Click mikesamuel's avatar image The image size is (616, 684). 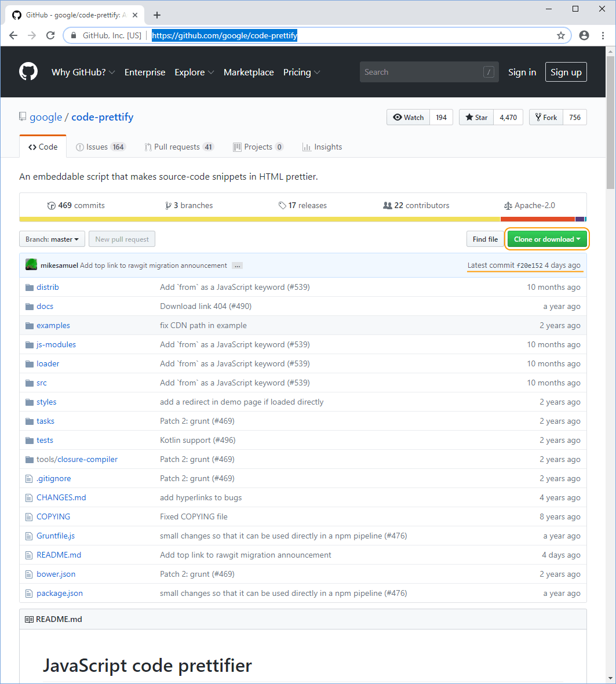click(x=31, y=265)
